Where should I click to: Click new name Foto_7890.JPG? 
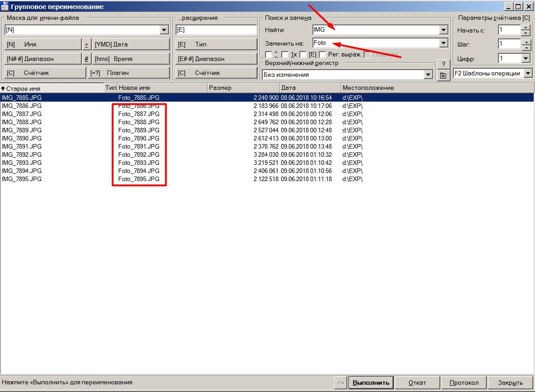(139, 139)
